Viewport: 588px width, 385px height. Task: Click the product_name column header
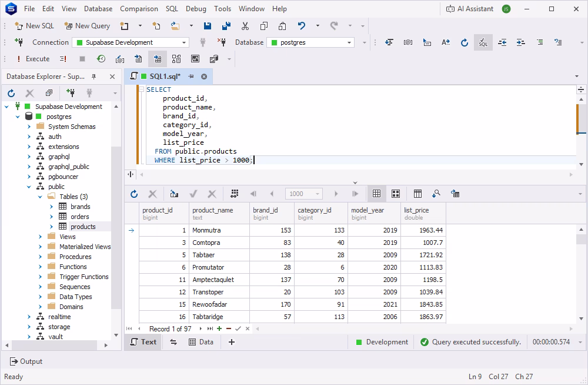coord(219,213)
